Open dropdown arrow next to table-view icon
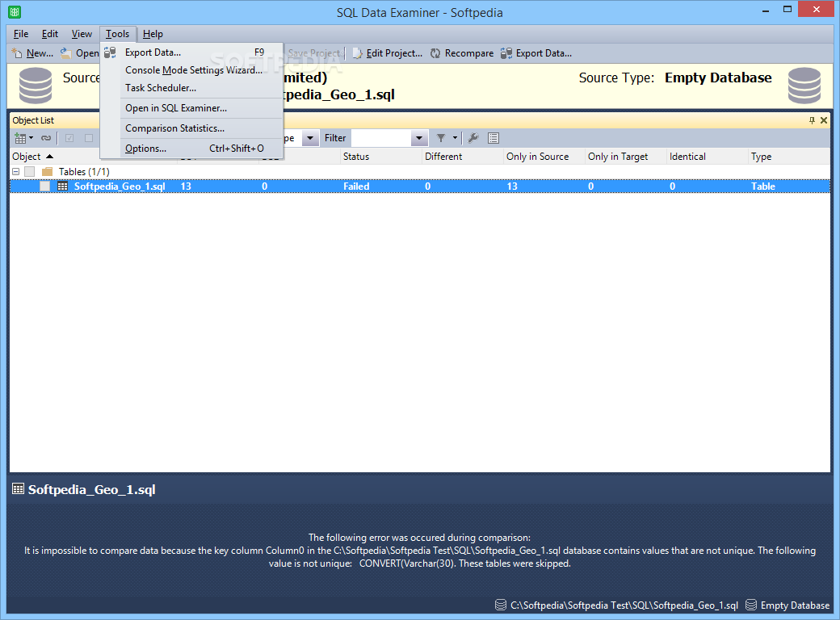The width and height of the screenshot is (840, 620). pos(31,138)
